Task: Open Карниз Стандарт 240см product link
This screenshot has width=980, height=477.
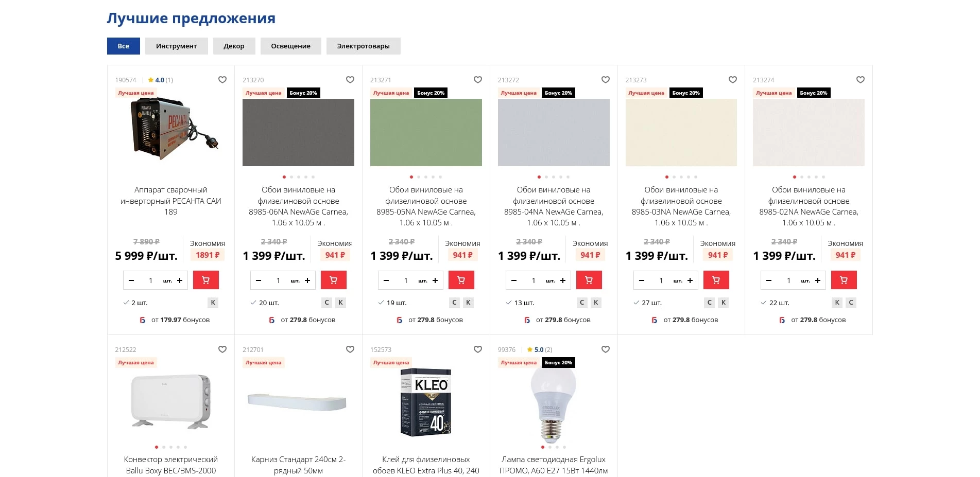Action: pyautogui.click(x=298, y=465)
